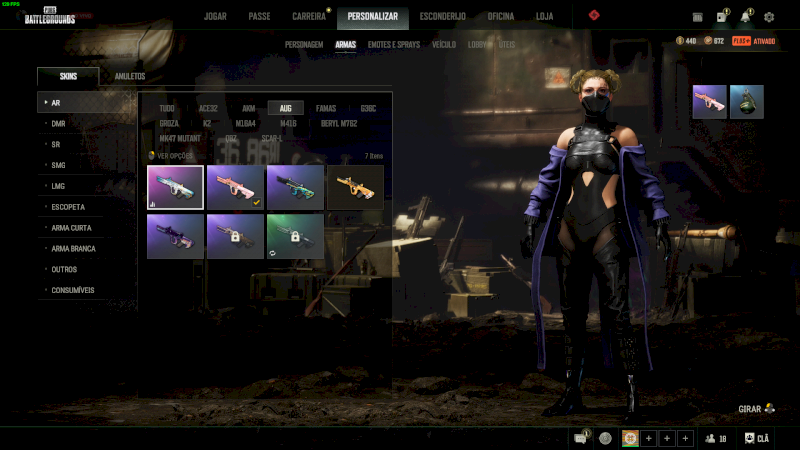Switch to the ÚTEIS sub-tab
The width and height of the screenshot is (800, 450).
(507, 45)
